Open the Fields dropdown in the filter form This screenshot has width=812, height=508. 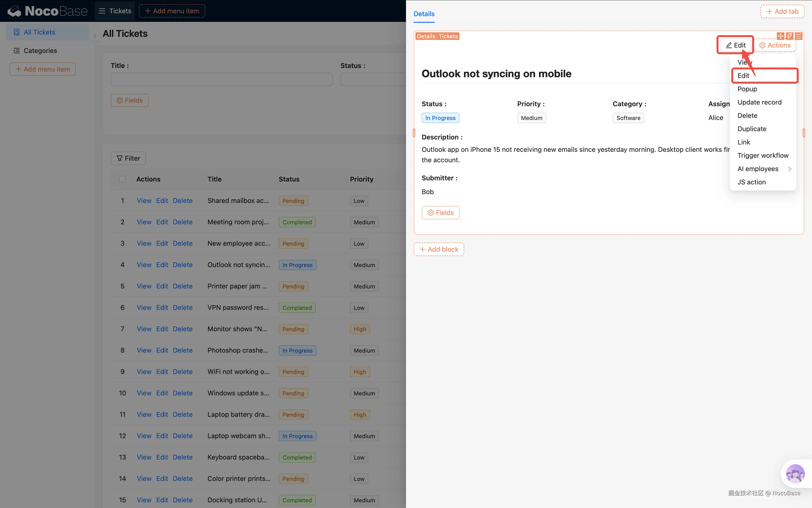click(130, 101)
